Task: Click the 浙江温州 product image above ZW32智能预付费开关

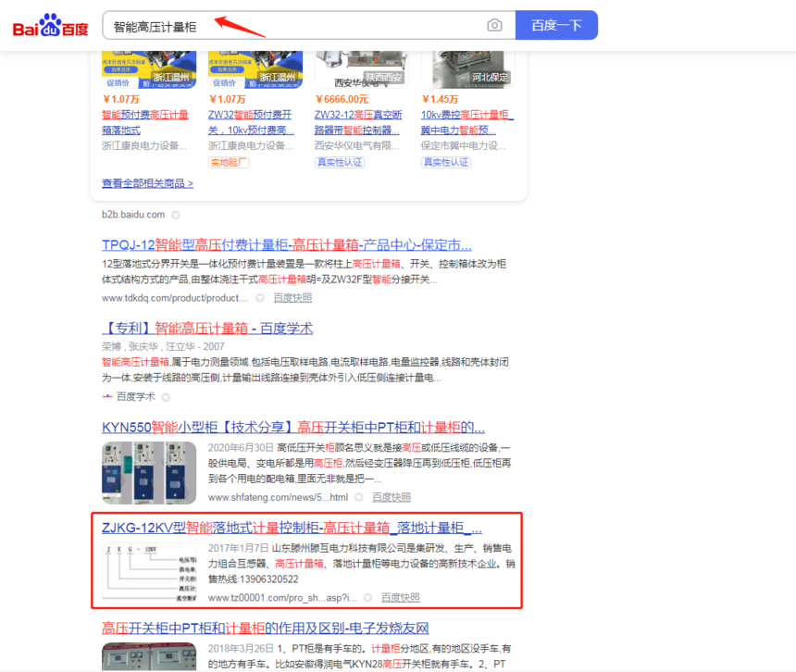Action: [255, 69]
